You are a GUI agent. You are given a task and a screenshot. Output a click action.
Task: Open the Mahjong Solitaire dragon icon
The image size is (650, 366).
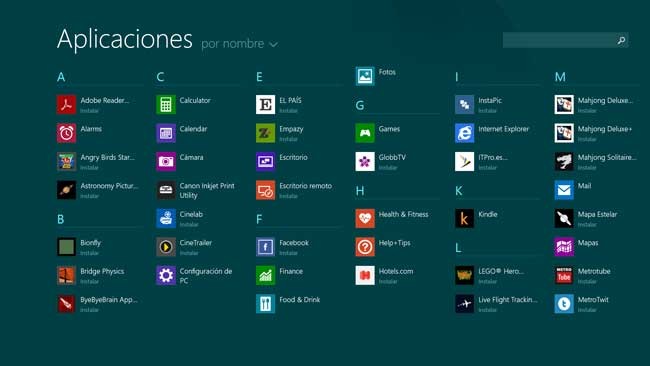click(564, 162)
